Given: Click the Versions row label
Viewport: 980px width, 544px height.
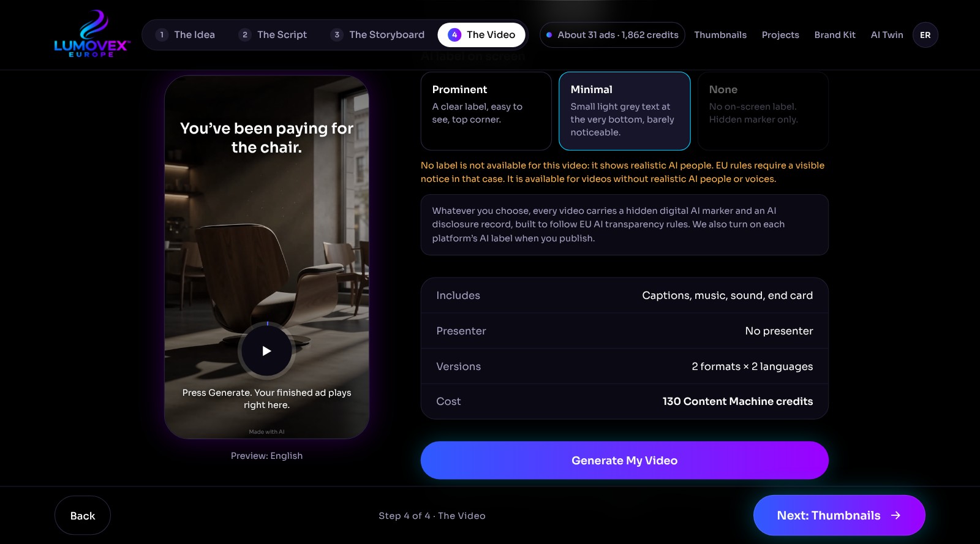Looking at the screenshot, I should coord(458,366).
